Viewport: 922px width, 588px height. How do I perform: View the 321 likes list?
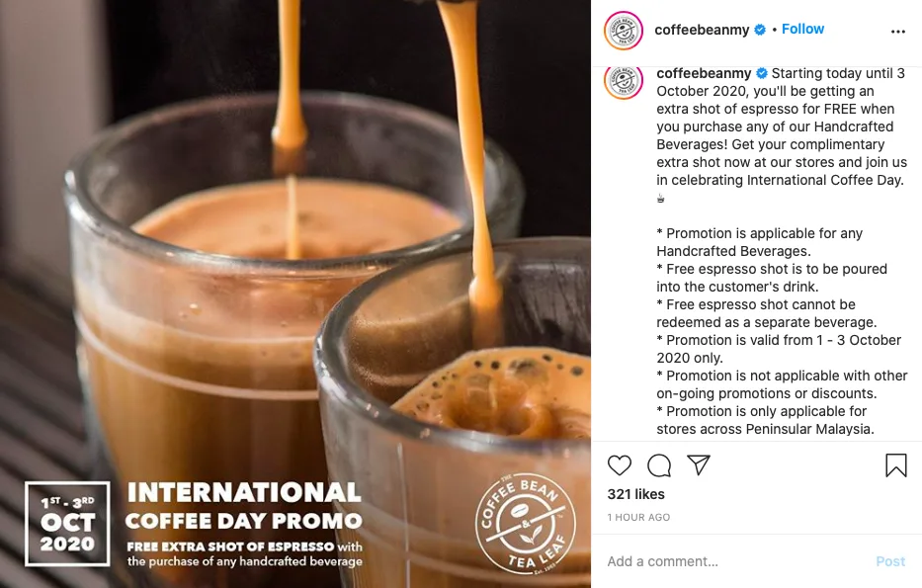pyautogui.click(x=635, y=494)
